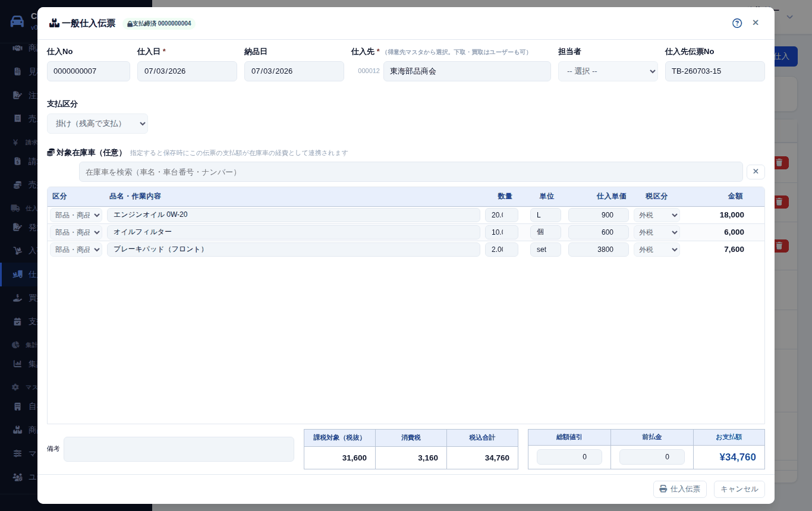The width and height of the screenshot is (812, 511).
Task: Click the coins stack icon in background sidebar
Action: click(x=17, y=185)
